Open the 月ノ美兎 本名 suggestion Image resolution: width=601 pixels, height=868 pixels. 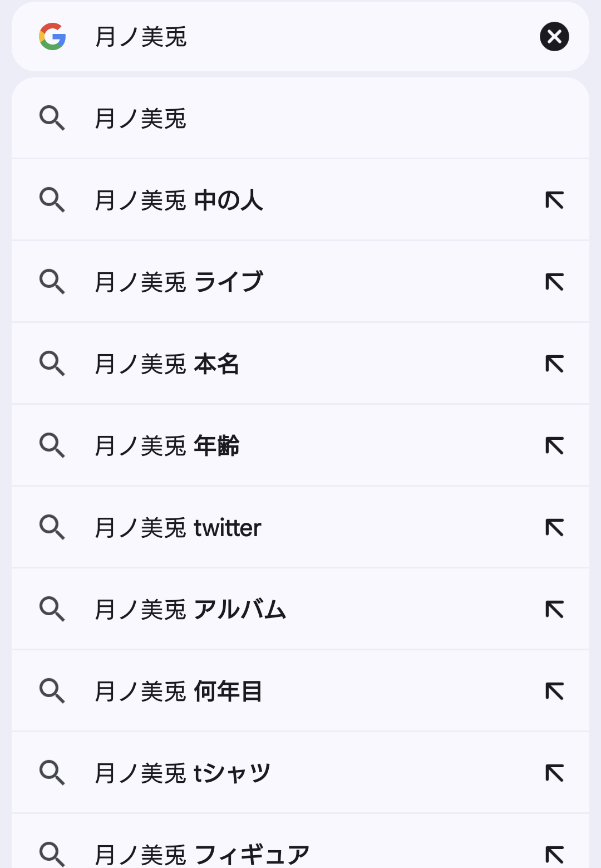tap(300, 364)
